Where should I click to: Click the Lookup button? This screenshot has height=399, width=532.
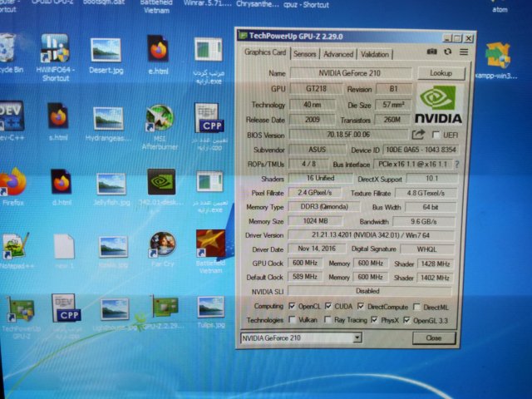(440, 73)
